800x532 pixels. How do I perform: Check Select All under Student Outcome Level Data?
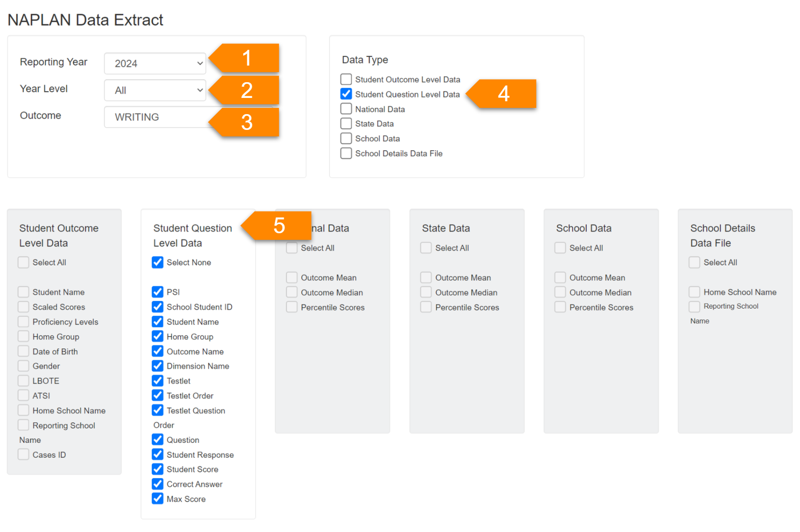(x=24, y=262)
